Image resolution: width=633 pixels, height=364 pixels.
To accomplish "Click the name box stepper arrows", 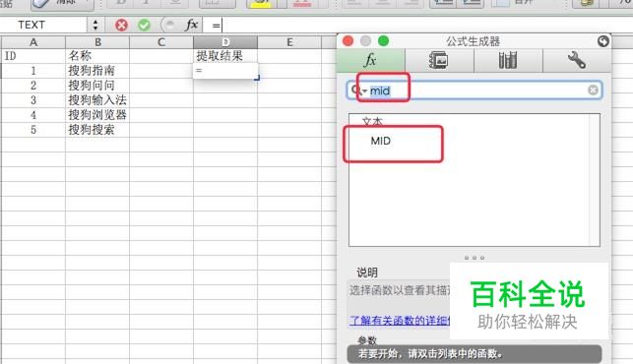I will click(x=95, y=25).
